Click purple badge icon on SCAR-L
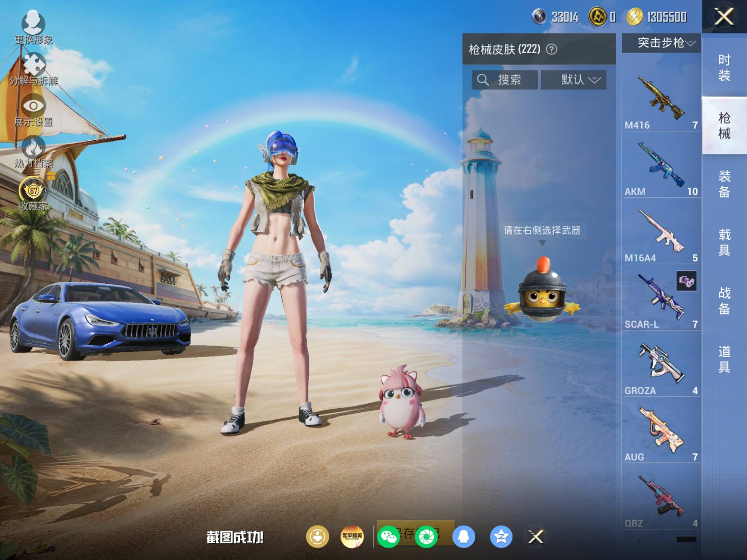The image size is (747, 560). point(686,281)
